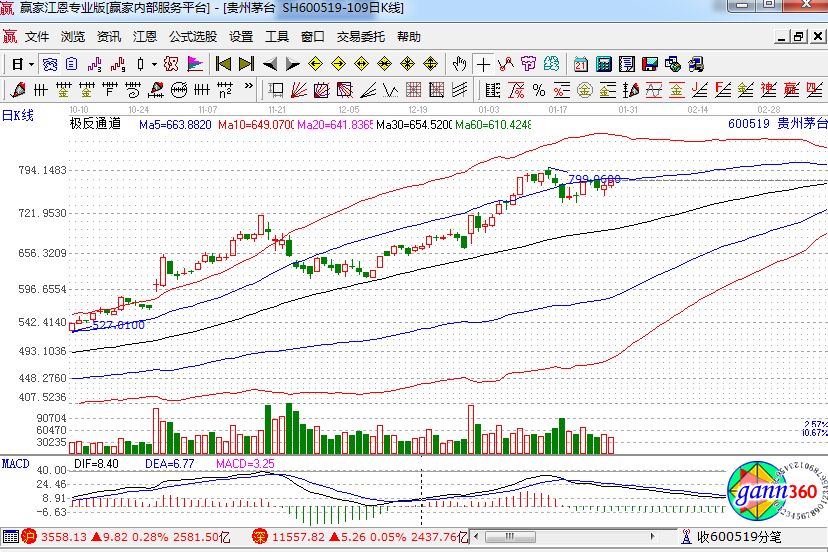The image size is (828, 552).
Task: Jump to the last bar with the skip-to-end icon
Action: click(x=246, y=64)
